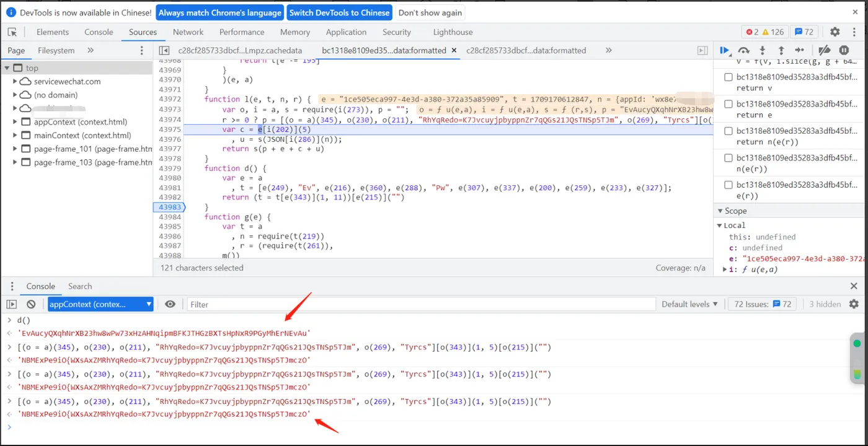Open the 72 issues badge in top toolbar

804,32
